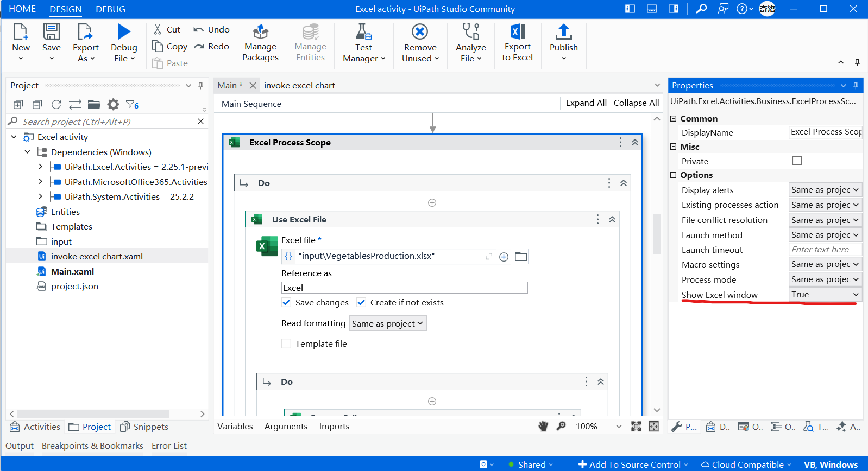Open the Activities panel tab

[35, 427]
